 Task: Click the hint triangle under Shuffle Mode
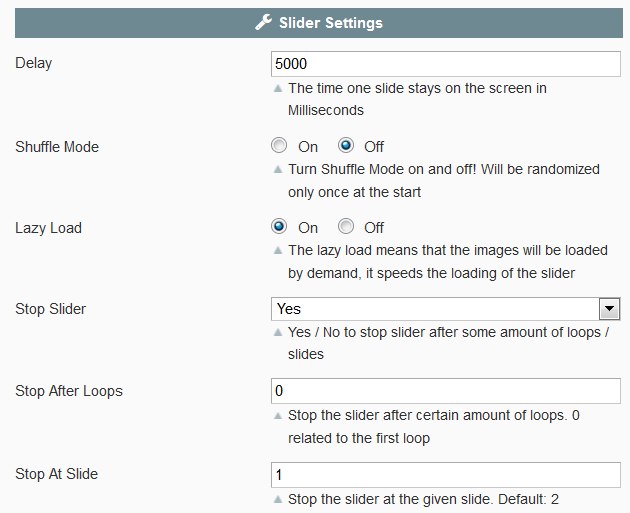[278, 170]
